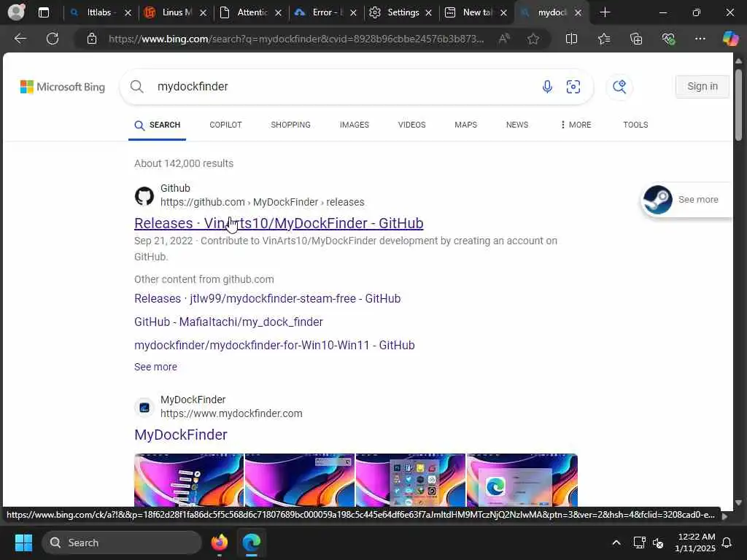Search using voice microphone icon
Screen dimensions: 747x560
tap(547, 87)
